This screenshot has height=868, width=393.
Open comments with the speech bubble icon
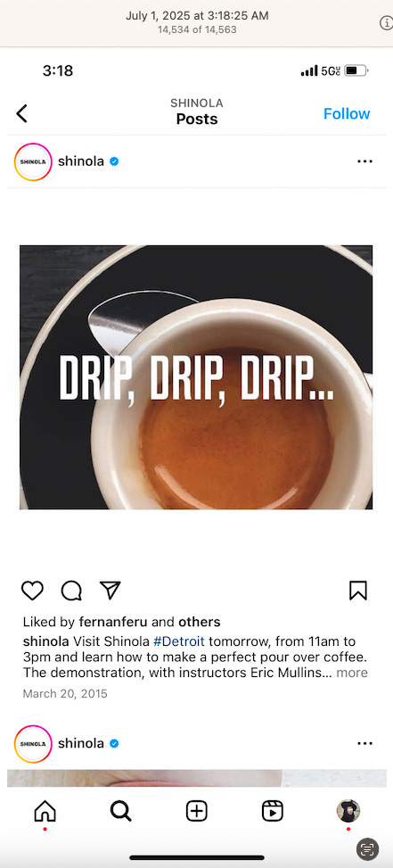coord(71,591)
